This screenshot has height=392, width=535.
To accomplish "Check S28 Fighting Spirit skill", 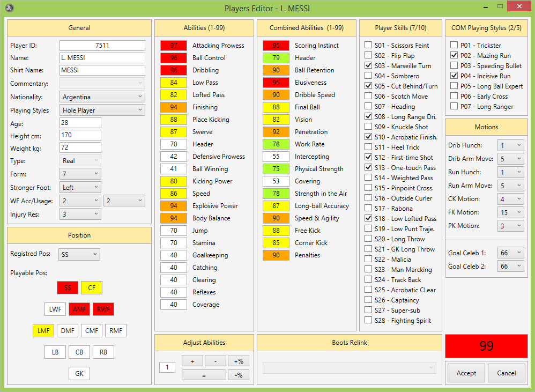I will (368, 320).
